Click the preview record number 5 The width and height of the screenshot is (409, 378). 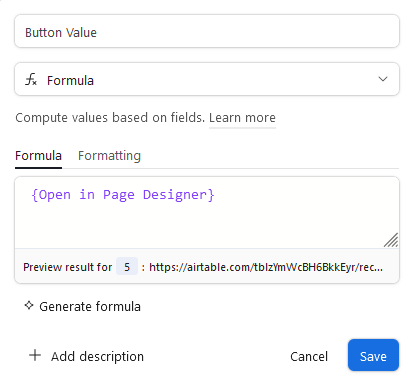[x=127, y=267]
